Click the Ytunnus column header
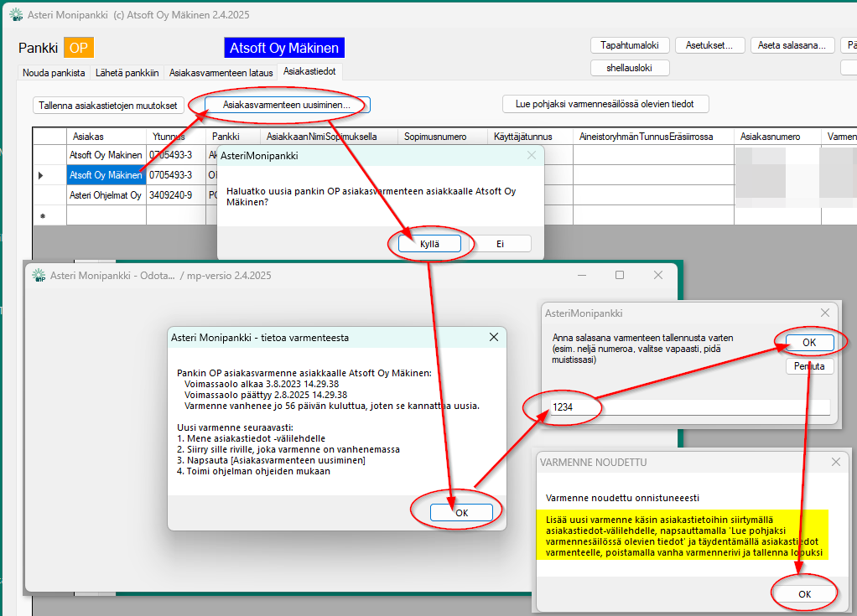The image size is (857, 616). pos(176,137)
